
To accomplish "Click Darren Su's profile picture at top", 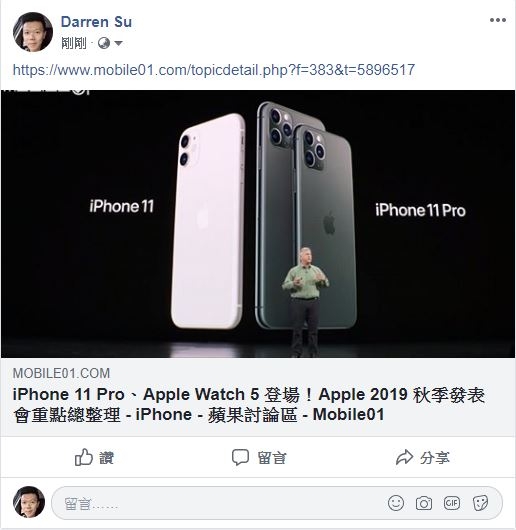I will [33, 32].
